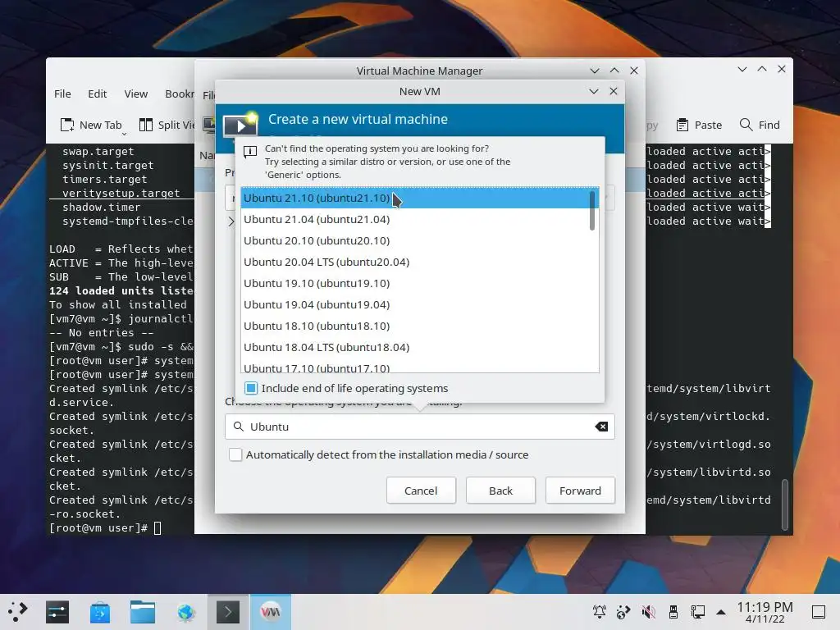The width and height of the screenshot is (840, 630).
Task: Maximize the Virtual Machine Manager window
Action: tap(614, 71)
